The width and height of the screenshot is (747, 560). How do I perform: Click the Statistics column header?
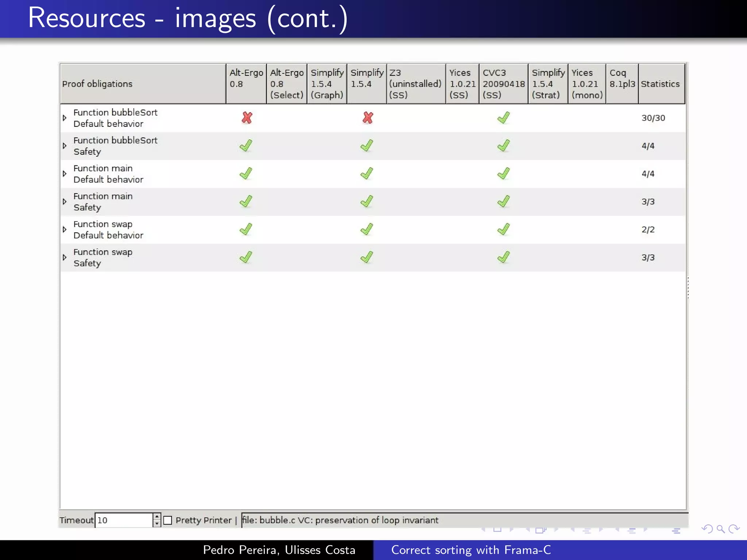[x=662, y=84]
